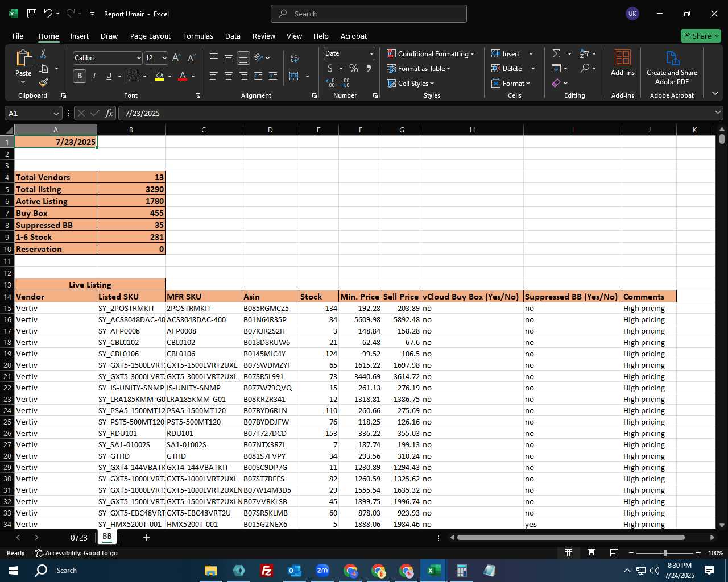Switch to Page Break Preview in status bar
The image size is (728, 582).
[x=614, y=553]
